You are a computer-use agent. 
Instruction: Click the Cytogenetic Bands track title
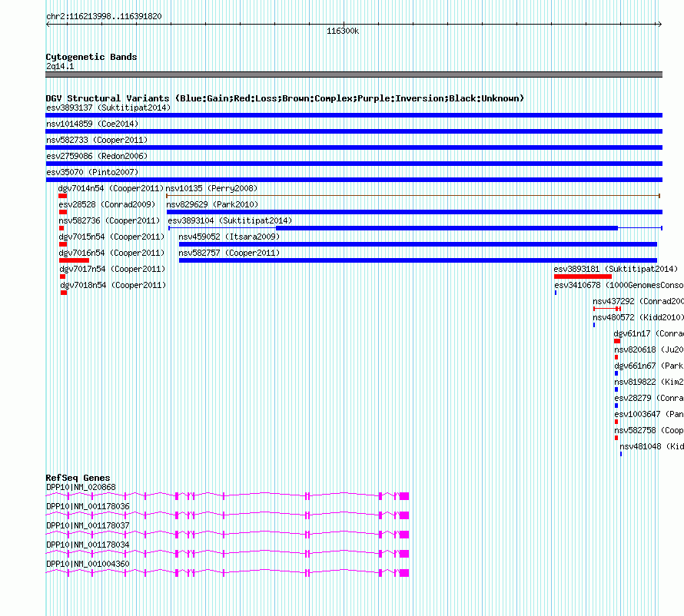pos(91,57)
